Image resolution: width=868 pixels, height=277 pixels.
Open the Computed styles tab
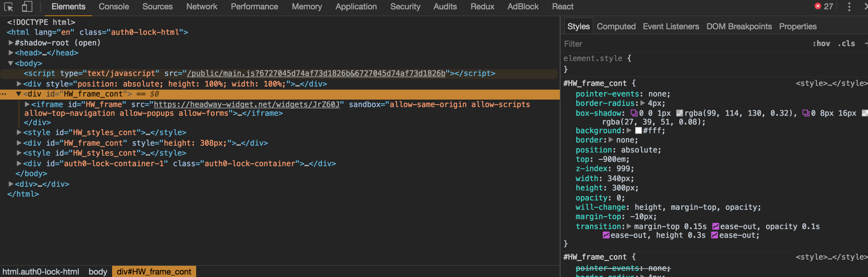coord(616,27)
